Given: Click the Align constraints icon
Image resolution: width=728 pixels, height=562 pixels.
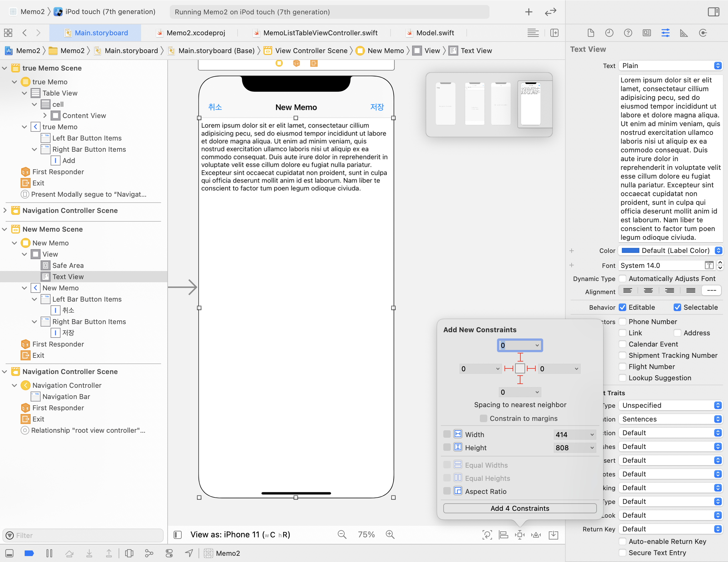Looking at the screenshot, I should click(x=503, y=535).
